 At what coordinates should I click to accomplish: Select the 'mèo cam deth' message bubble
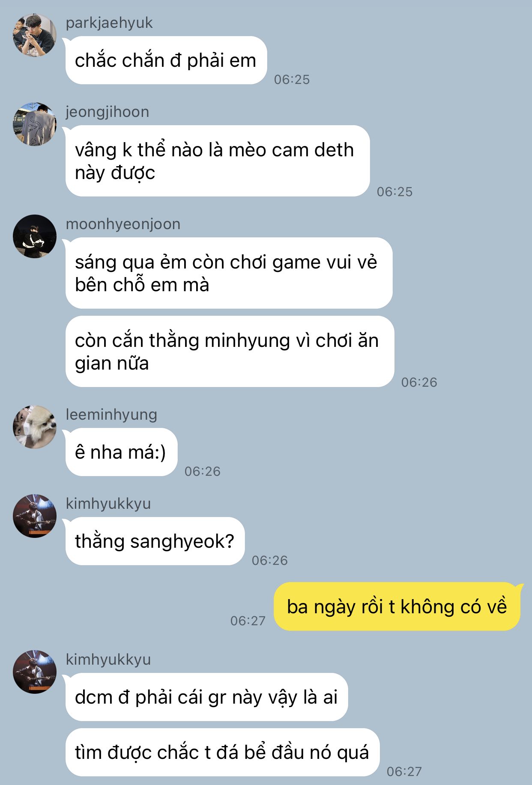(x=218, y=161)
